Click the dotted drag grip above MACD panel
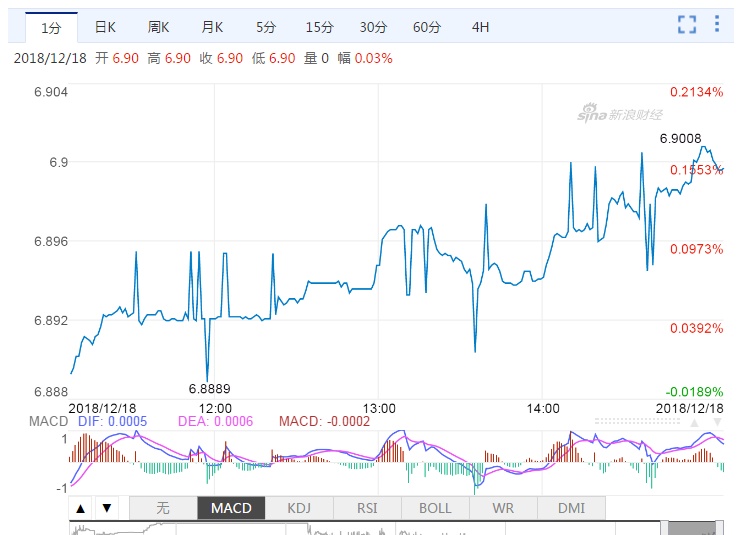742x535 pixels. point(637,421)
